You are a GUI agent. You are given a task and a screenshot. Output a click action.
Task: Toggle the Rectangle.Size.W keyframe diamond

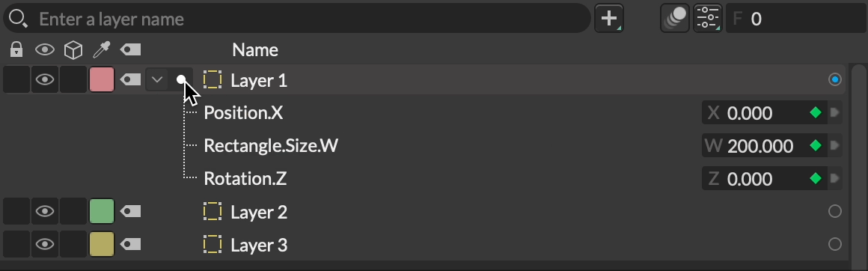coord(815,146)
